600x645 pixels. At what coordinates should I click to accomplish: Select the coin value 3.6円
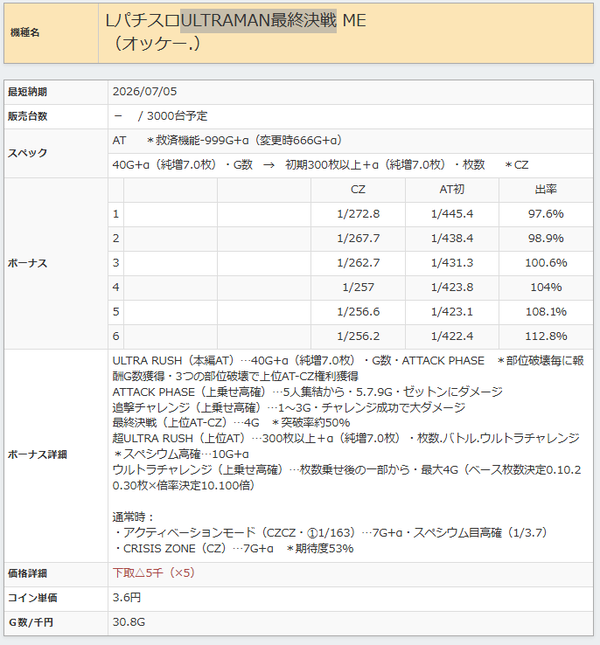click(x=127, y=597)
